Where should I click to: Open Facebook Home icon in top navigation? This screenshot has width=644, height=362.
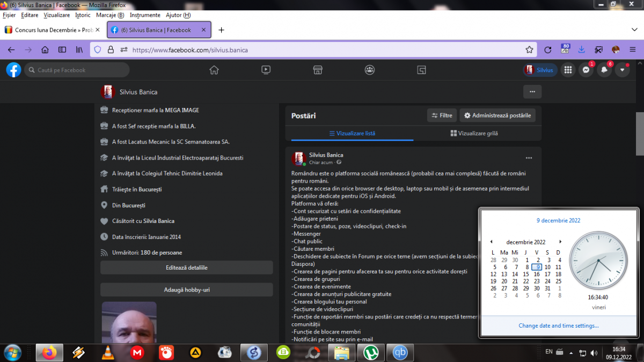214,70
